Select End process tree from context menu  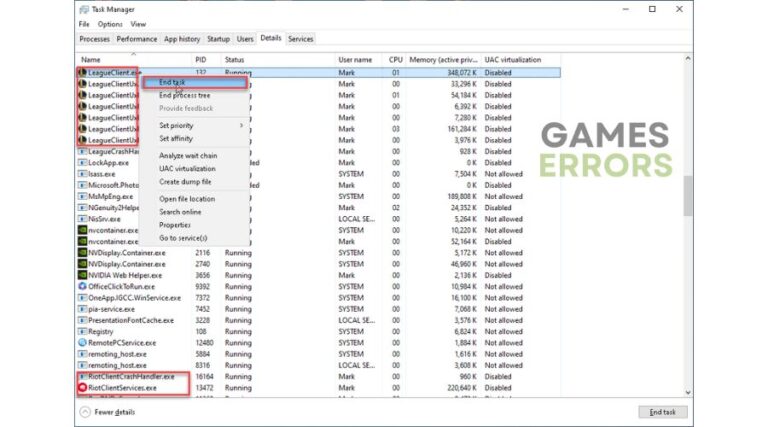185,95
